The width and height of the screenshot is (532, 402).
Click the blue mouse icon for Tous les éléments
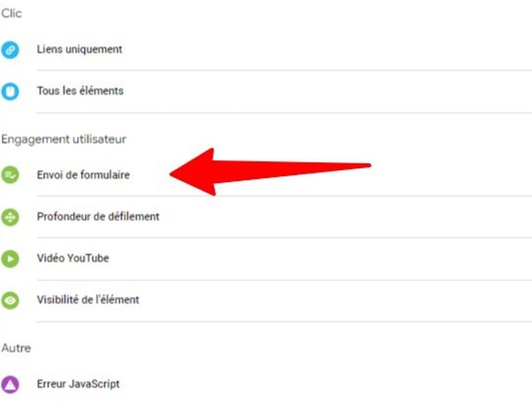10,92
